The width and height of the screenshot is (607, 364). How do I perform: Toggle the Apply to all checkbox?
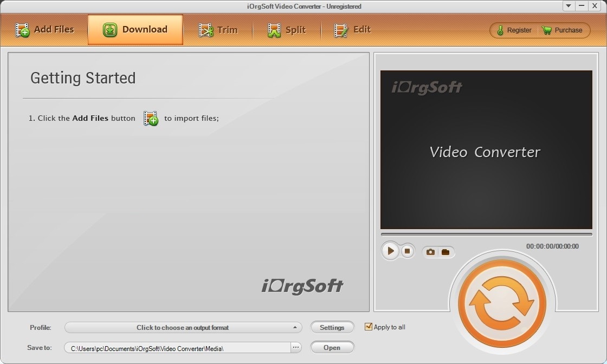tap(369, 327)
